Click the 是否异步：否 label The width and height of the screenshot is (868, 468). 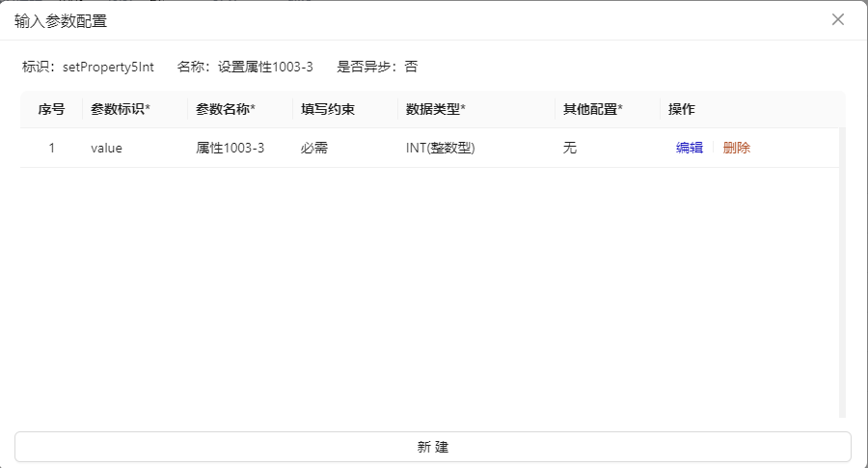tap(377, 67)
